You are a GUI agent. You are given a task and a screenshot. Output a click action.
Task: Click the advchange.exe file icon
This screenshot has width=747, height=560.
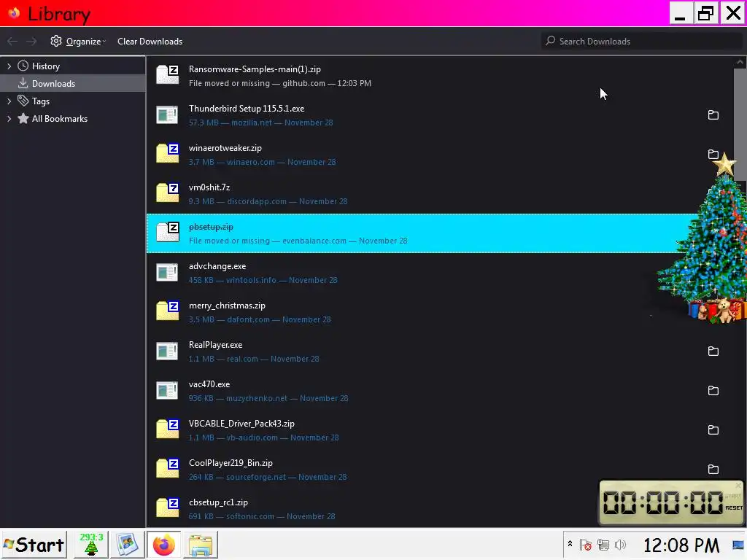pos(167,273)
